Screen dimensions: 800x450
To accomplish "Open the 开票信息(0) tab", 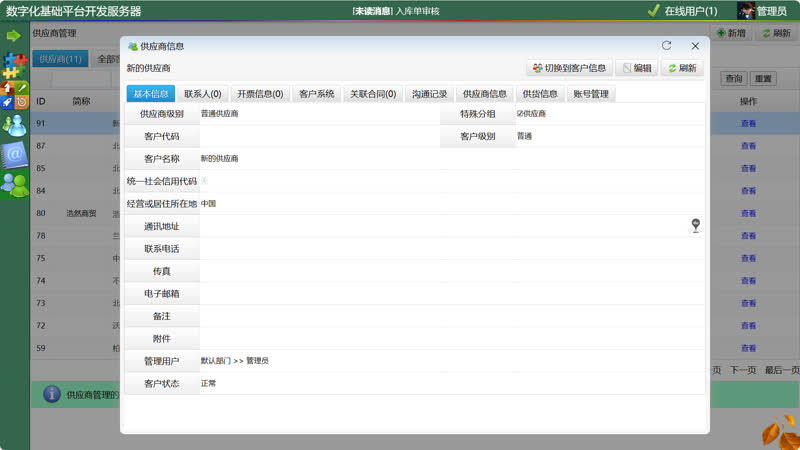I will pos(260,94).
